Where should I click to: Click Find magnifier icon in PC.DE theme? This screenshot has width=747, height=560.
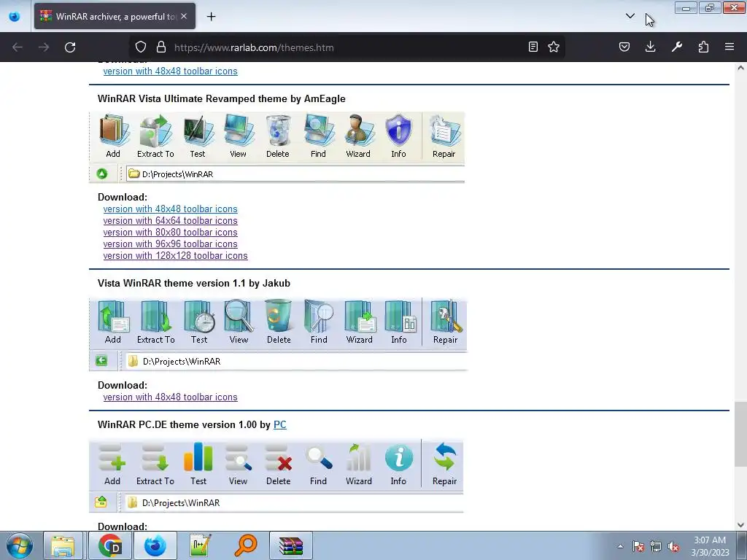point(319,458)
